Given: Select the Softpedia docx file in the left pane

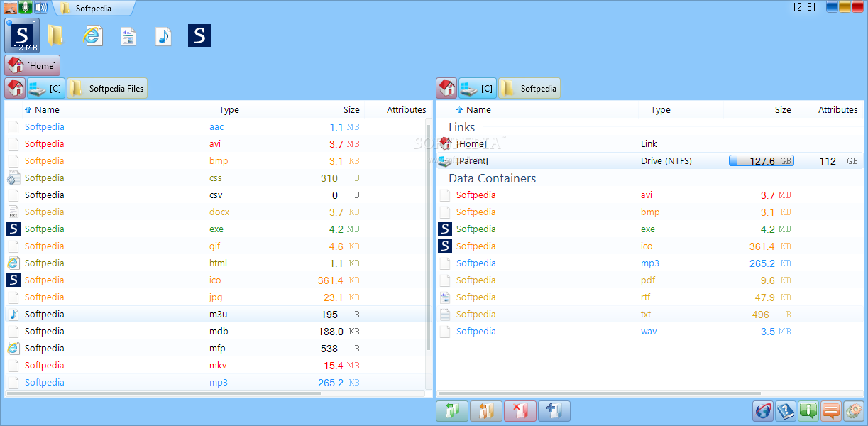Looking at the screenshot, I should [216, 212].
